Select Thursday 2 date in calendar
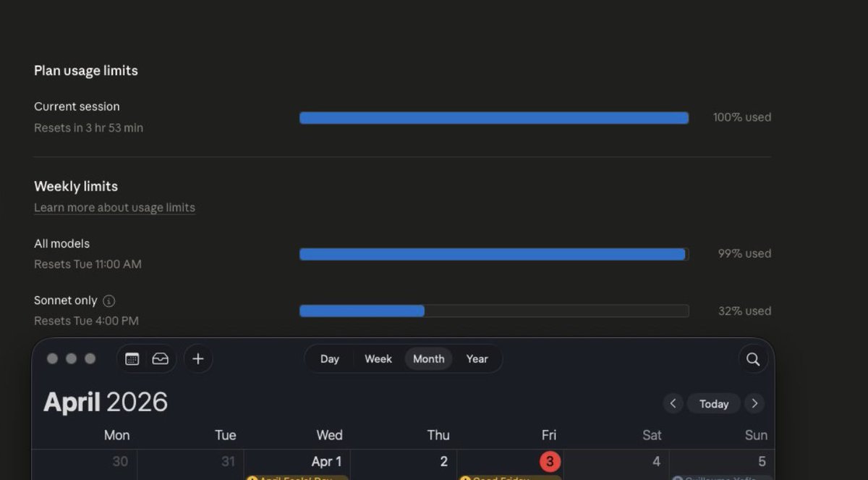 tap(443, 462)
